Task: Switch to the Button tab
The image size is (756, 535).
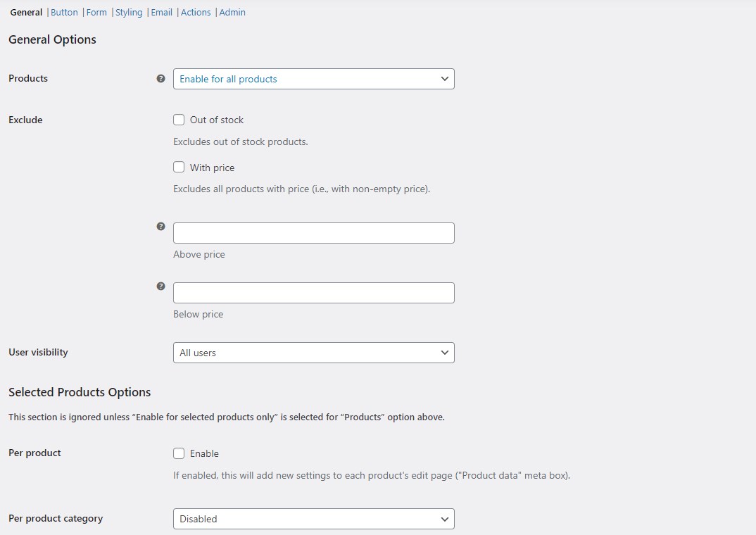Action: [x=64, y=12]
